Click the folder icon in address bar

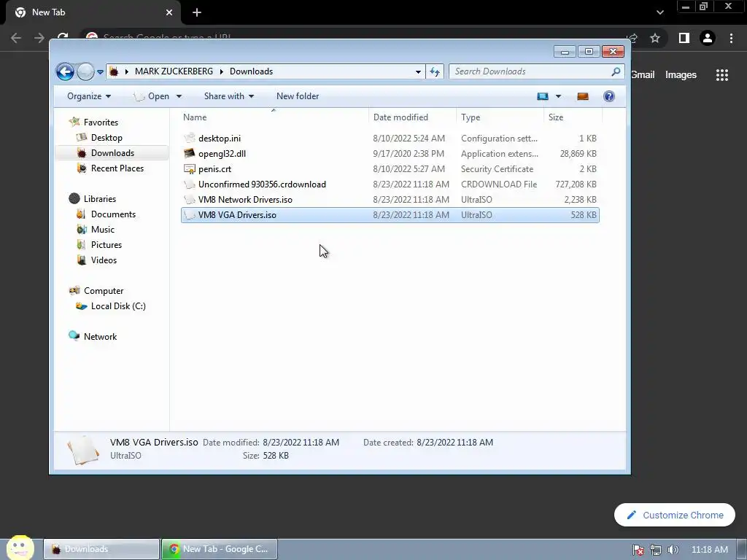pos(114,71)
